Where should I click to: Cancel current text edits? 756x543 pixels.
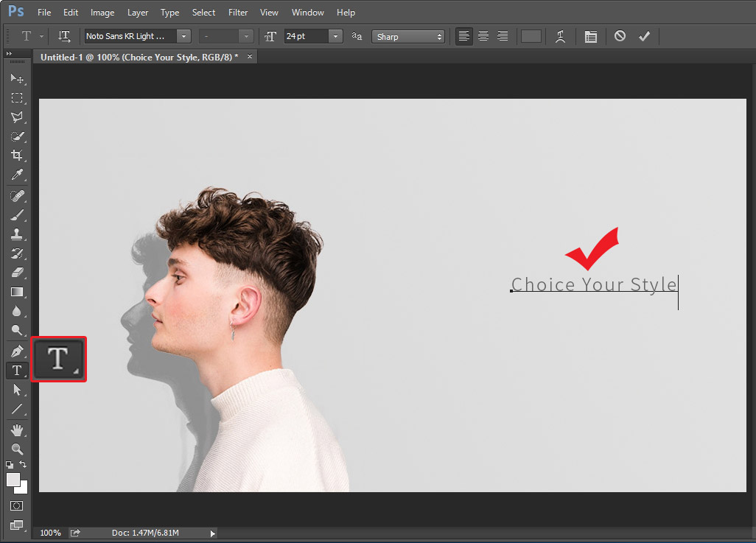620,35
